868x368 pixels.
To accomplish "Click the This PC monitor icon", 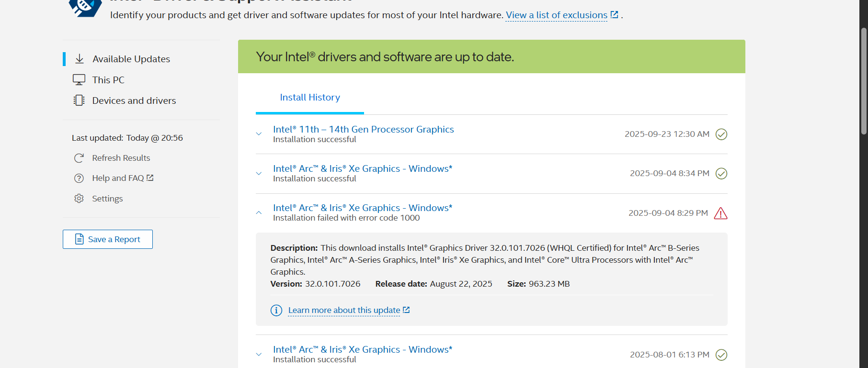I will point(79,80).
